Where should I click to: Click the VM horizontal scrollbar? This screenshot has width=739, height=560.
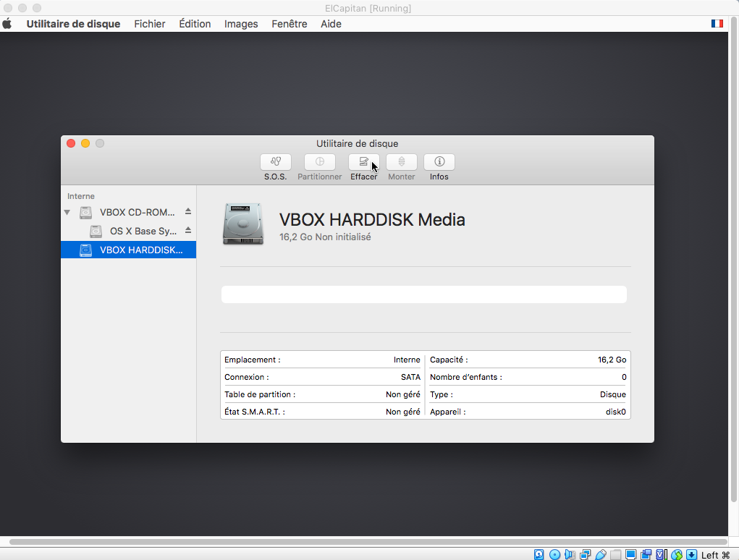(x=368, y=542)
